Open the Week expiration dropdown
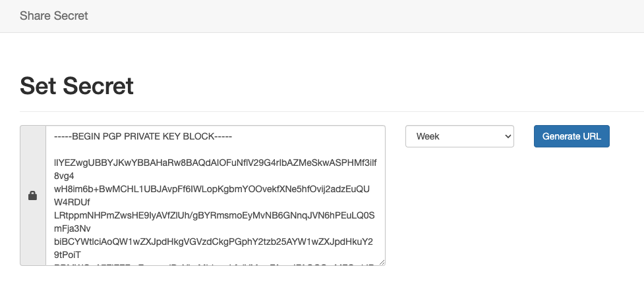This screenshot has width=644, height=285. point(459,136)
